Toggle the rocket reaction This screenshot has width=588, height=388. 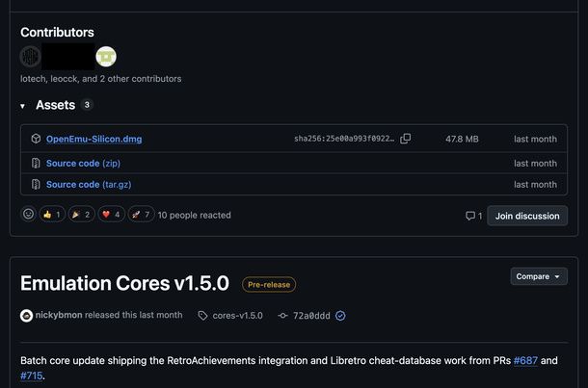click(x=142, y=215)
